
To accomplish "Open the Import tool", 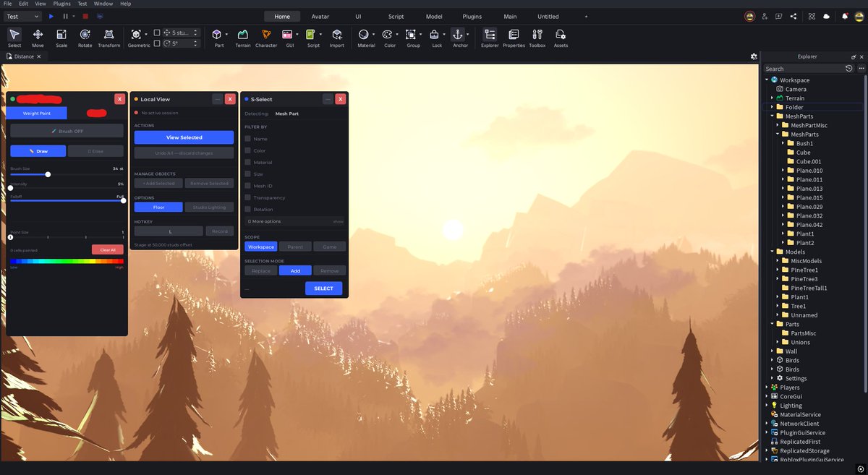I will (337, 37).
